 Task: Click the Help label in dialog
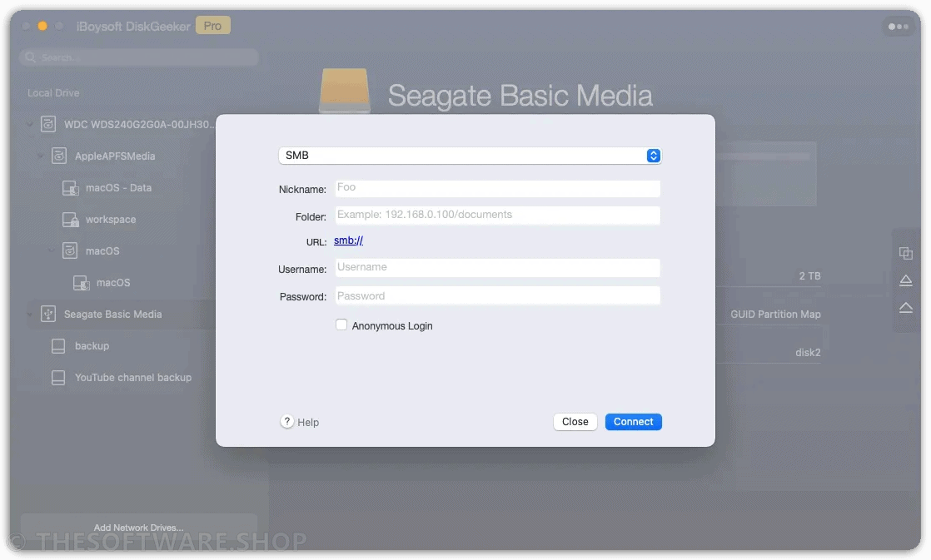point(307,423)
